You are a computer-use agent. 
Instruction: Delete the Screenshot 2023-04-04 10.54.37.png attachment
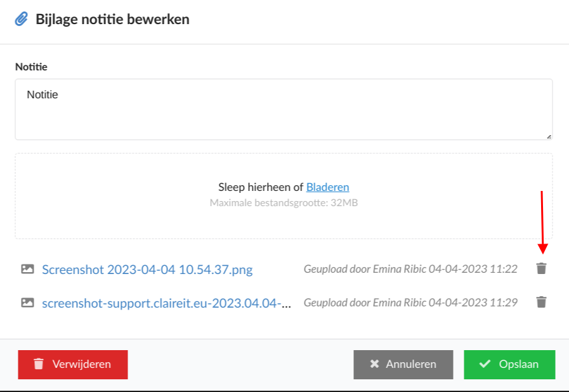pyautogui.click(x=541, y=269)
